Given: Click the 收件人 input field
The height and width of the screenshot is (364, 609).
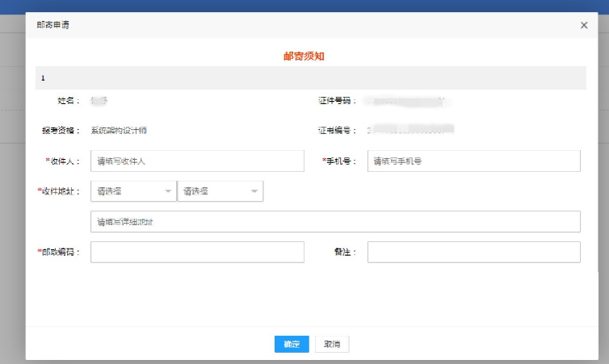Looking at the screenshot, I should point(197,161).
